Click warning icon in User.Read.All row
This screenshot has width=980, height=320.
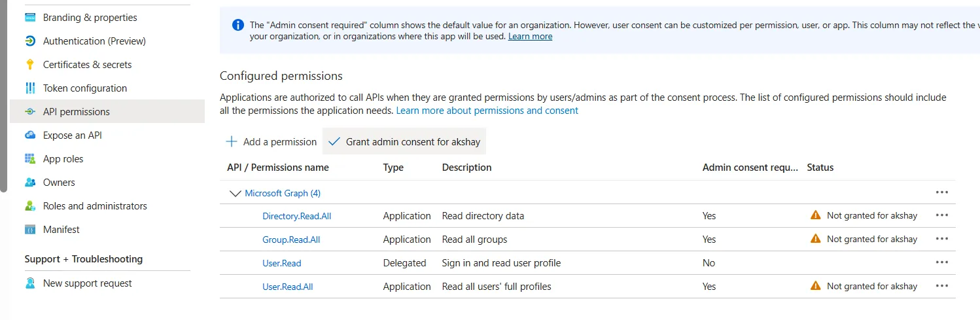pos(815,286)
